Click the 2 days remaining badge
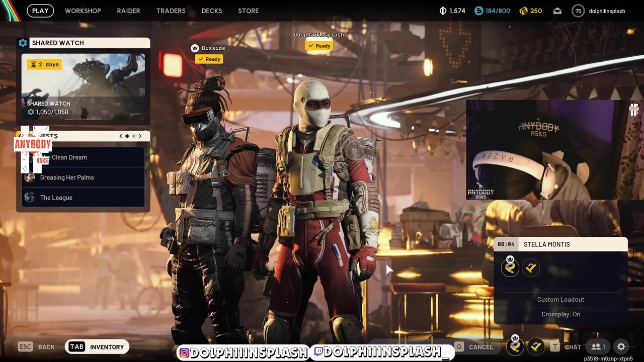This screenshot has width=644, height=362. click(x=44, y=64)
